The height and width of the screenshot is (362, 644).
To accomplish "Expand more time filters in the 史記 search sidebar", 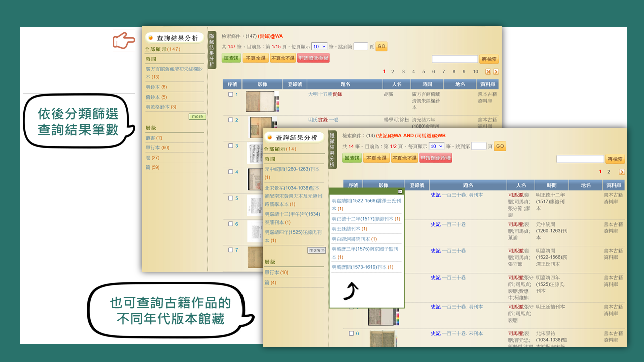I will point(316,250).
